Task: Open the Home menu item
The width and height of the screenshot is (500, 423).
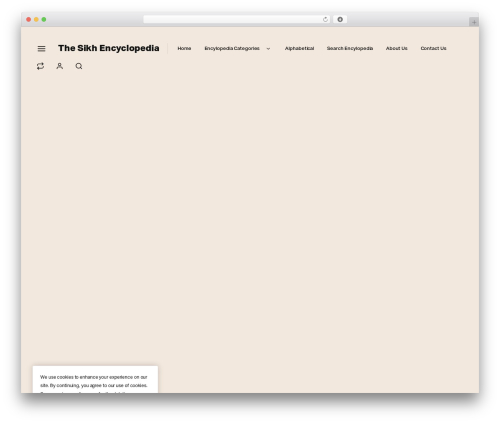Action: 184,48
